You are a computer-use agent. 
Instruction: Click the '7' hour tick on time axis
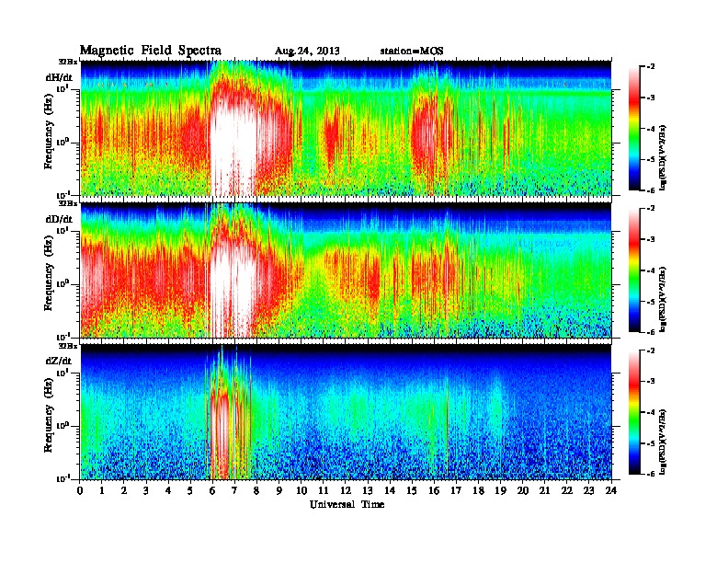[x=235, y=490]
